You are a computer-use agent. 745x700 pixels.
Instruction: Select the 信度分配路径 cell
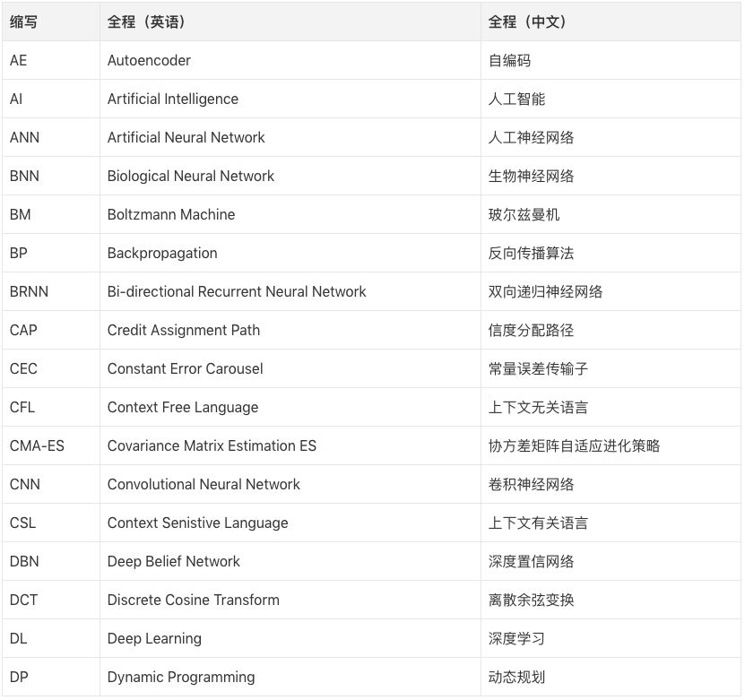tap(611, 330)
